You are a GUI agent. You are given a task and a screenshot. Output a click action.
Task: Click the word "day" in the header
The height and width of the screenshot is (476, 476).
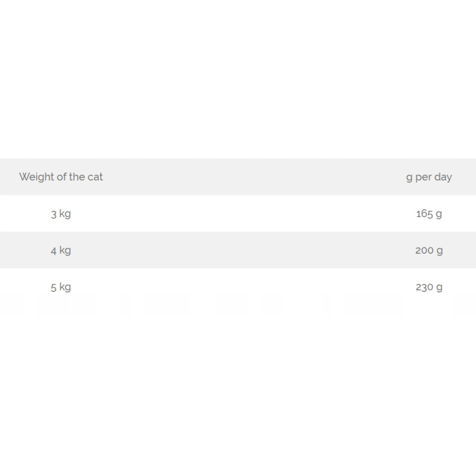443,177
